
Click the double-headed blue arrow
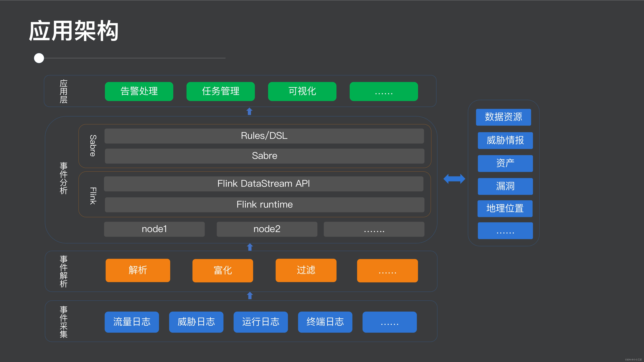[454, 179]
